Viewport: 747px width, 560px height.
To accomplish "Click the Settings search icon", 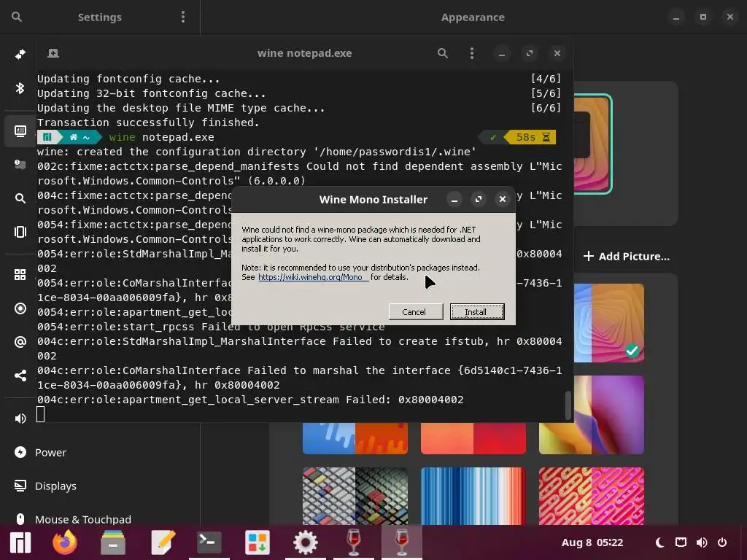I will coord(17,17).
